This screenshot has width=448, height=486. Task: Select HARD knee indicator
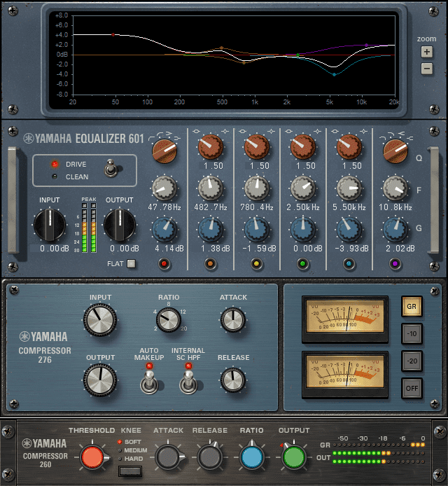pyautogui.click(x=120, y=459)
